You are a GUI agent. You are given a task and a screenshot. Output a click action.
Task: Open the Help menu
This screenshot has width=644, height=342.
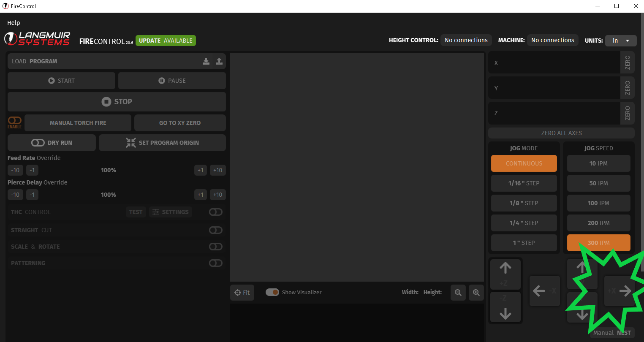coord(14,23)
